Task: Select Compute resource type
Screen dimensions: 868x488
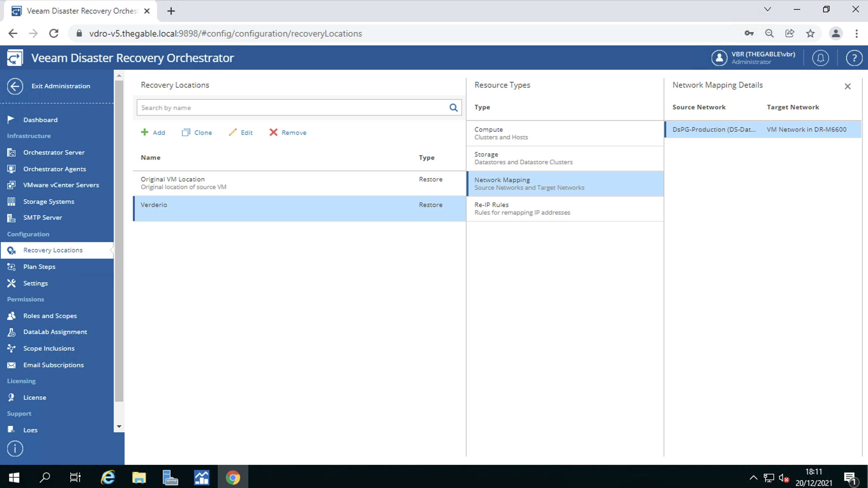Action: pos(565,133)
